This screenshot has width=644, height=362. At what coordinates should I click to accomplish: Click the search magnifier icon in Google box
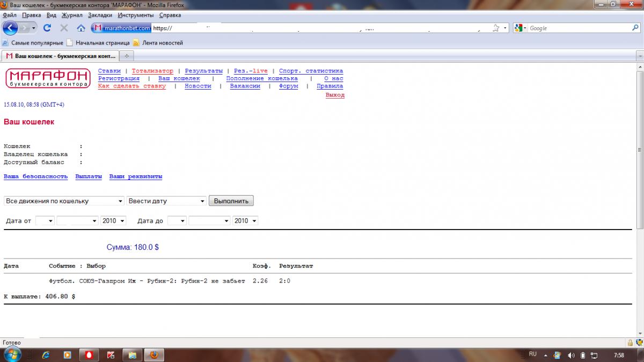pos(635,28)
